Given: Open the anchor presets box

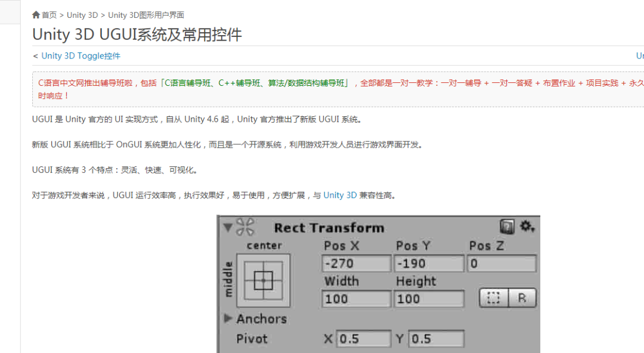Looking at the screenshot, I should (x=264, y=281).
